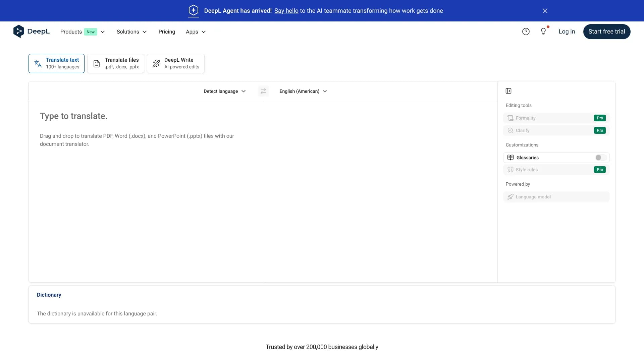Swap source and target languages

click(x=263, y=91)
